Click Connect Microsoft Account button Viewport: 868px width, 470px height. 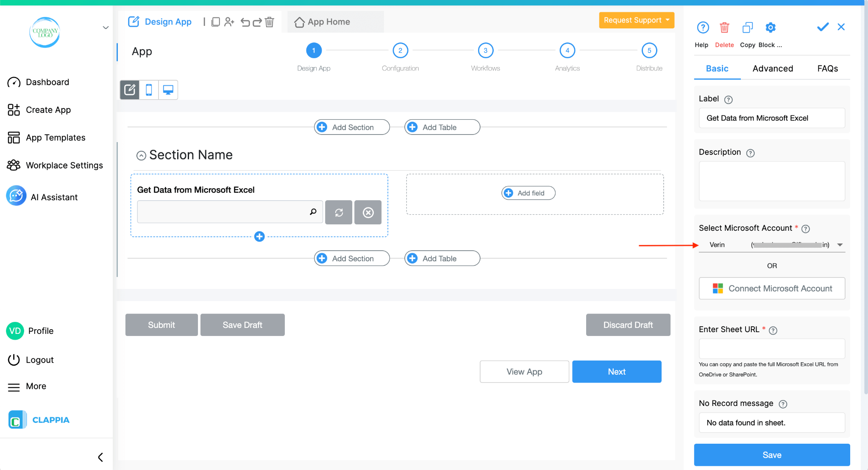(x=772, y=288)
